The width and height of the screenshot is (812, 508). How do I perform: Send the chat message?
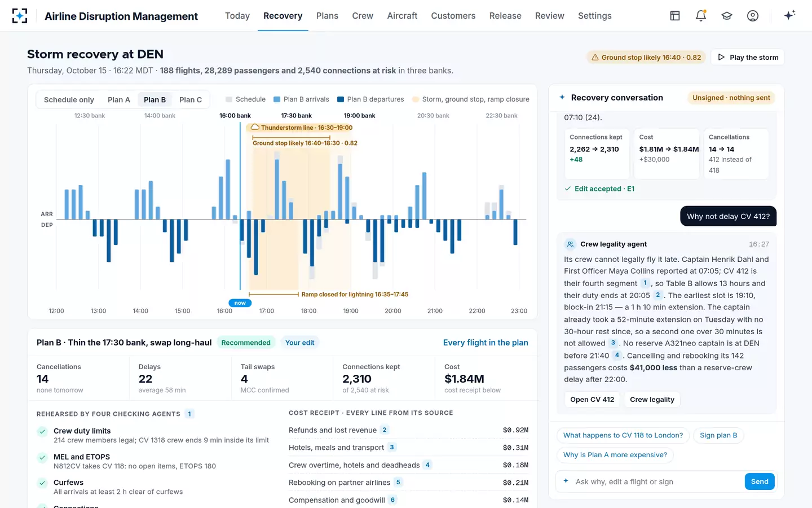(760, 481)
